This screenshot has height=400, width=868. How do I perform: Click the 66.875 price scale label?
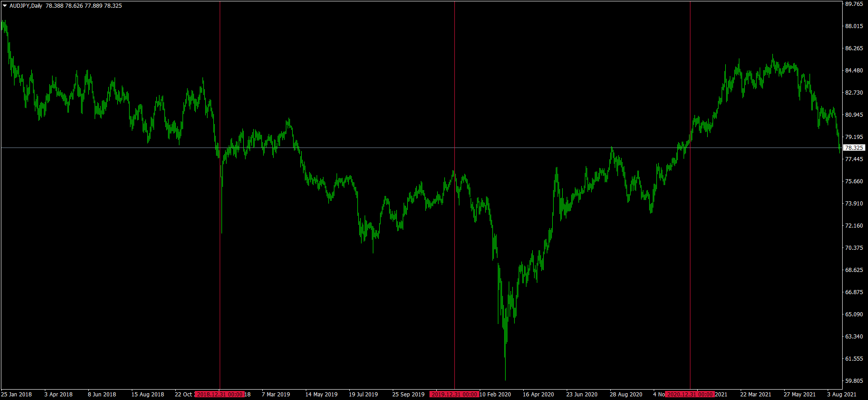(x=854, y=292)
